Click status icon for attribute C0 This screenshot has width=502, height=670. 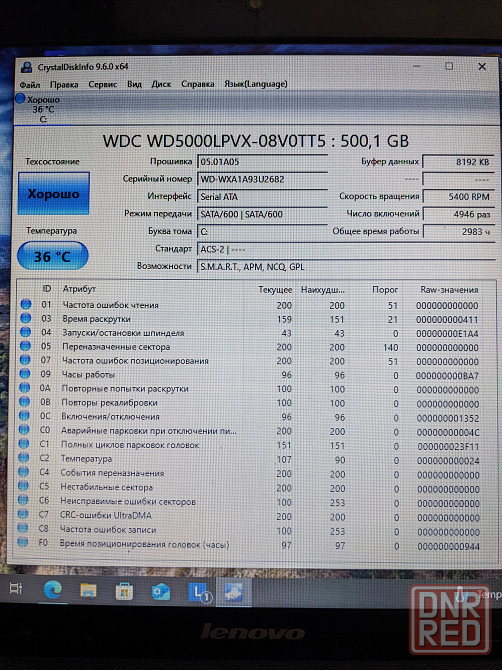coord(24,430)
